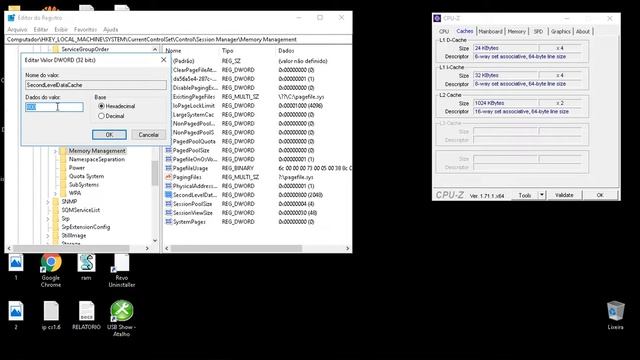640x360 pixels.
Task: Open the RELATORIO document icon
Action: click(x=86, y=311)
